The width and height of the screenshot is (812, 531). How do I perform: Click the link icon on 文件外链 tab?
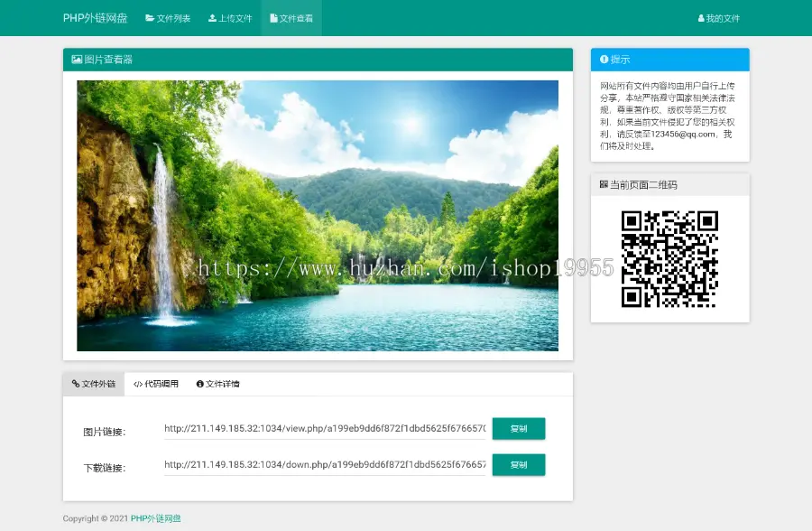[74, 384]
